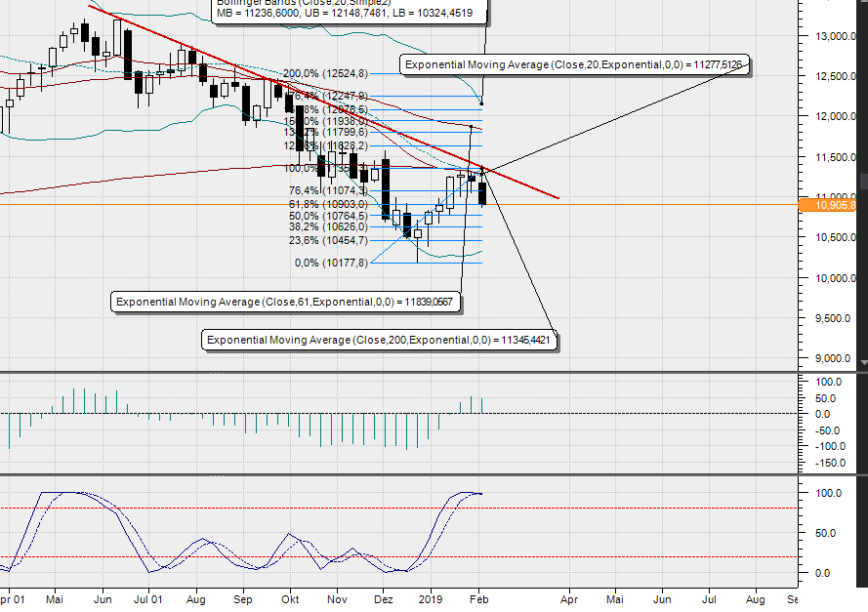Click the Nov date axis label
The width and height of the screenshot is (868, 612).
click(337, 600)
